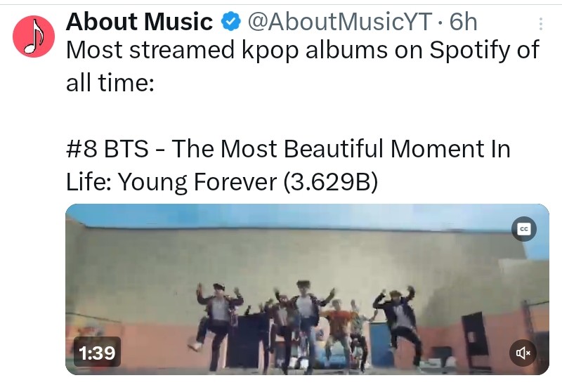Click the "all time:" text line
The image size is (562, 392).
(110, 83)
